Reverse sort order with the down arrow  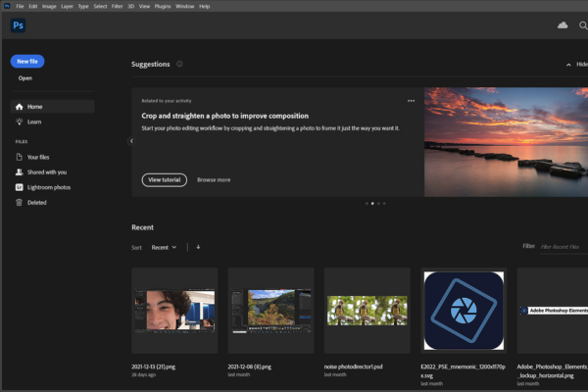(198, 247)
